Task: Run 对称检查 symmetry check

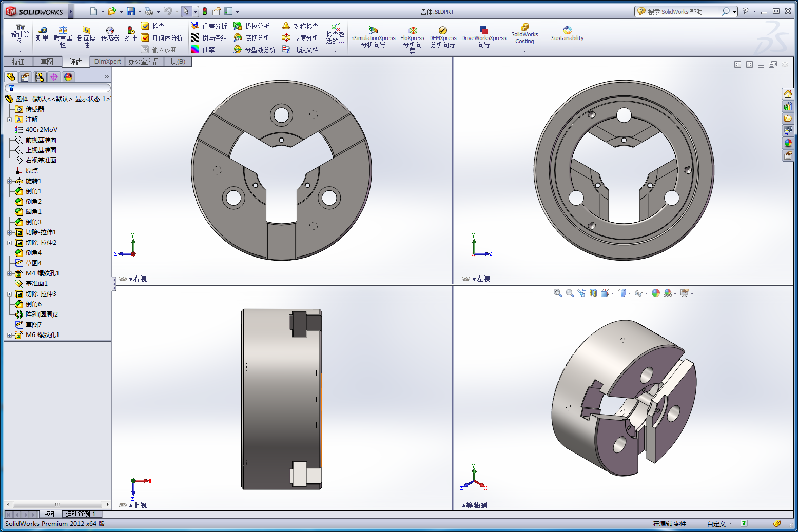Action: [300, 26]
